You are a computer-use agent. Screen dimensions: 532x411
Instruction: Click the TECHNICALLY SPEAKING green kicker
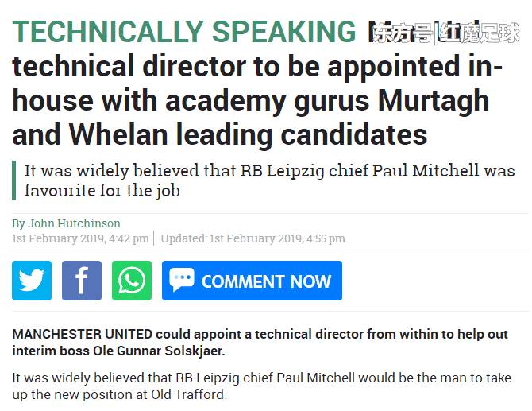(184, 32)
